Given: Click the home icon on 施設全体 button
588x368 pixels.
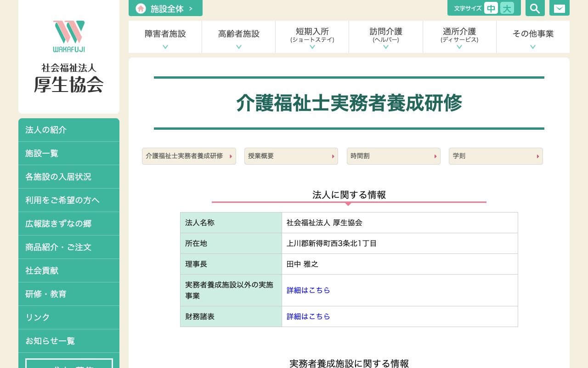Looking at the screenshot, I should (x=141, y=8).
